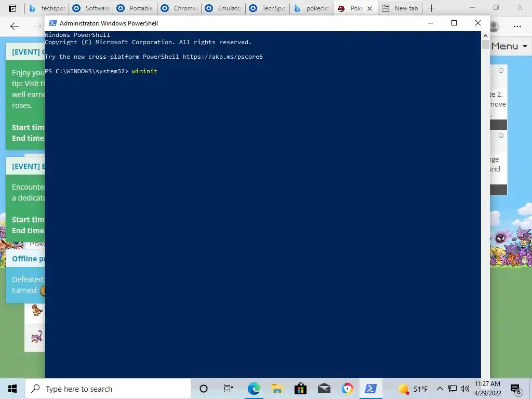Show hidden system tray icons
The height and width of the screenshot is (399, 532).
tap(440, 389)
